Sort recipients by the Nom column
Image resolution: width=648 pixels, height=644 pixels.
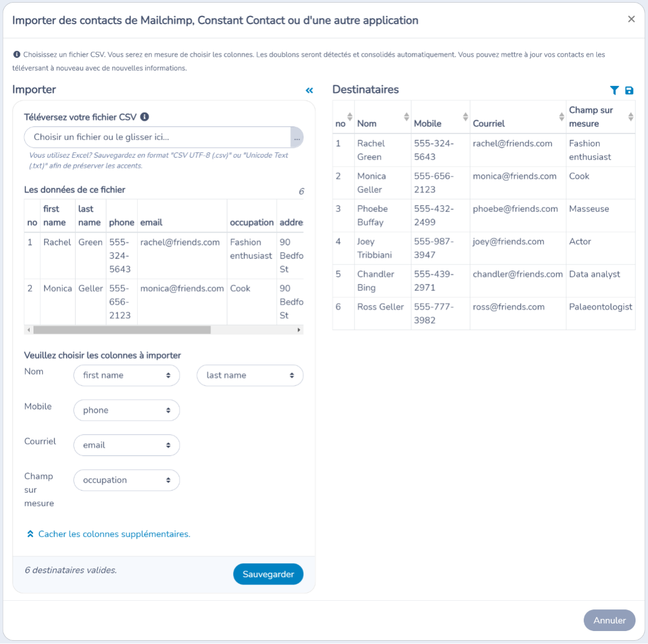pyautogui.click(x=406, y=117)
